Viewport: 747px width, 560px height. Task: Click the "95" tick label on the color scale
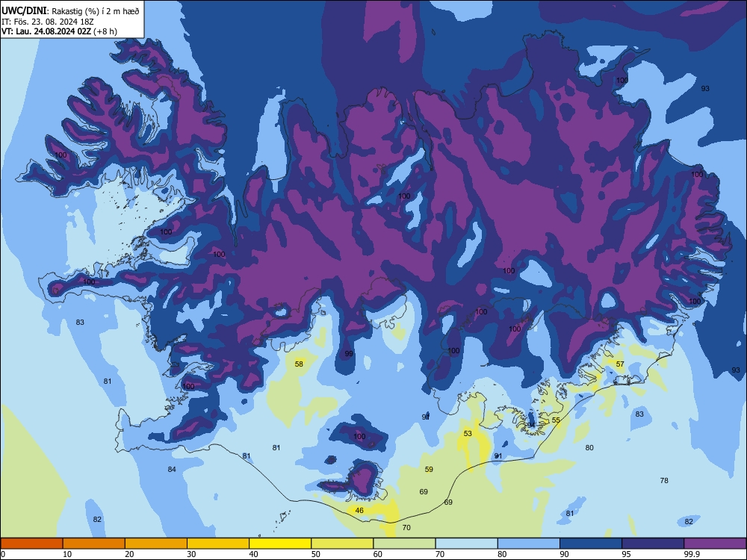tap(627, 554)
